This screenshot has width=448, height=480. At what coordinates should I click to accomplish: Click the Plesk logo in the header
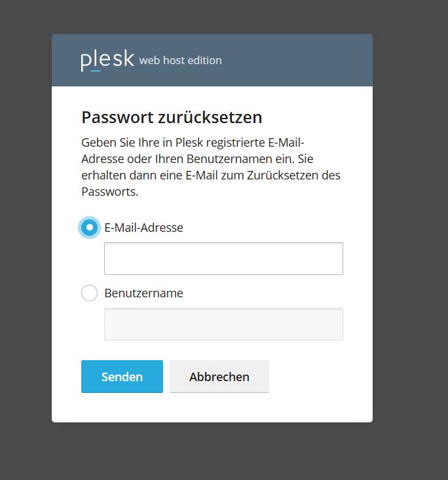[107, 60]
